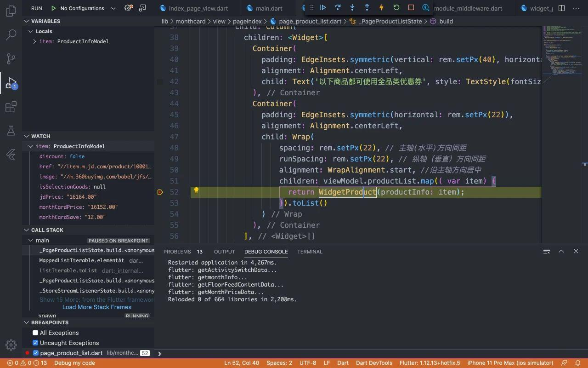Open the main.dart editor tab
Image resolution: width=588 pixels, height=368 pixels.
point(269,8)
